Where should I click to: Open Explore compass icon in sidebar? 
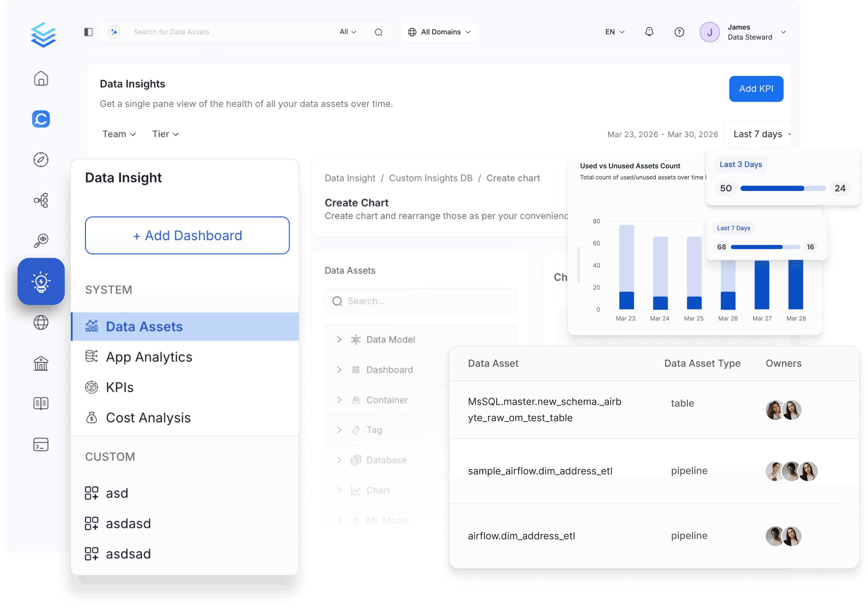tap(41, 160)
